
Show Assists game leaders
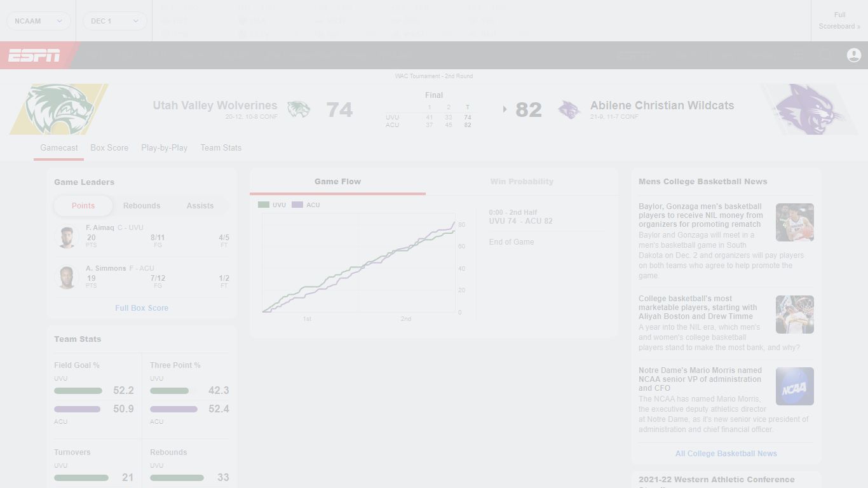(200, 206)
